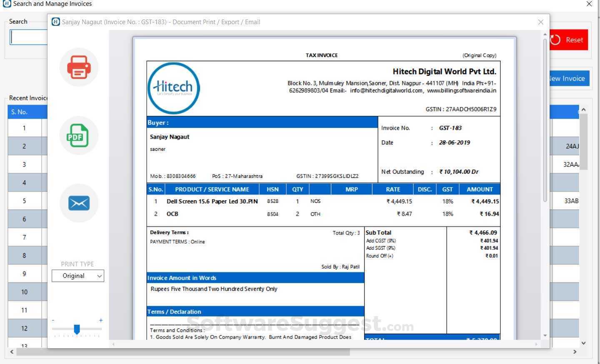Click the New Invoice button in the background window
Viewport: 600px width, 364px height.
click(x=568, y=78)
